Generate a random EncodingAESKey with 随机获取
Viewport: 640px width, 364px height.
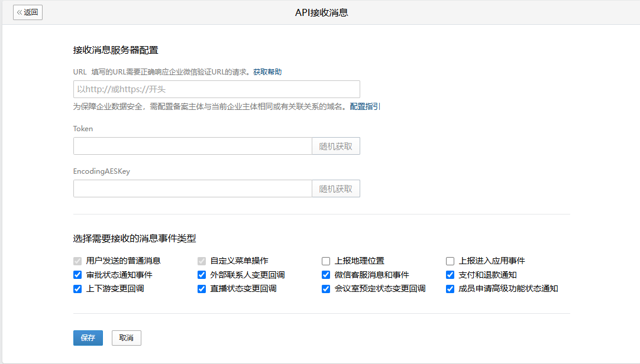(335, 188)
